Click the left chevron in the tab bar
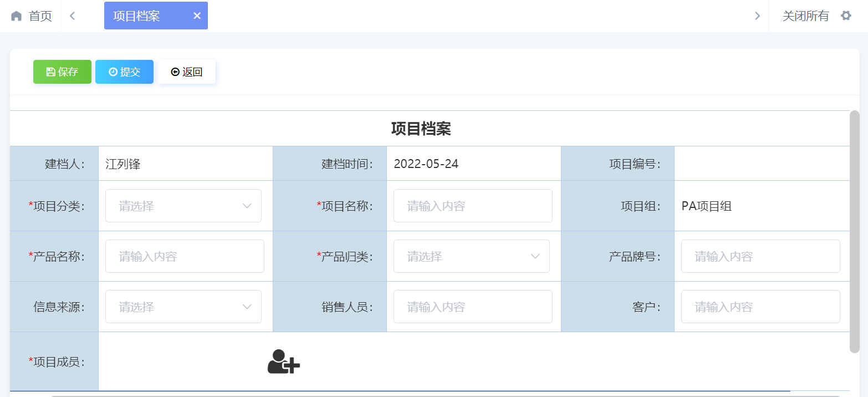The image size is (868, 397). coord(72,16)
